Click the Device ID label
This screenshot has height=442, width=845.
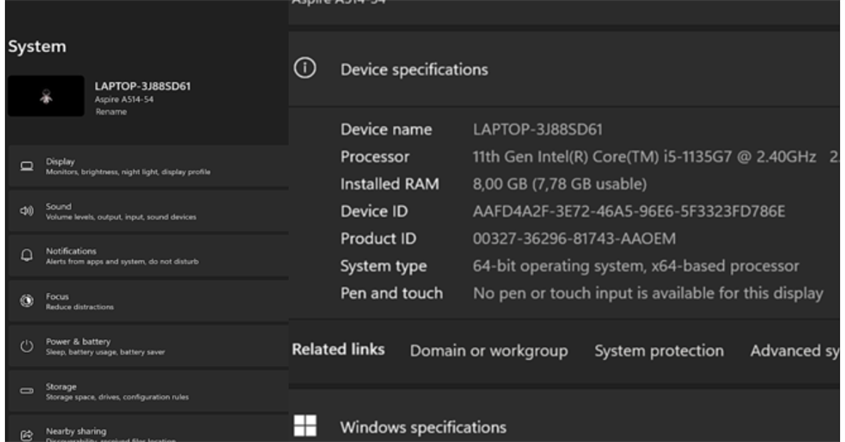pos(374,211)
